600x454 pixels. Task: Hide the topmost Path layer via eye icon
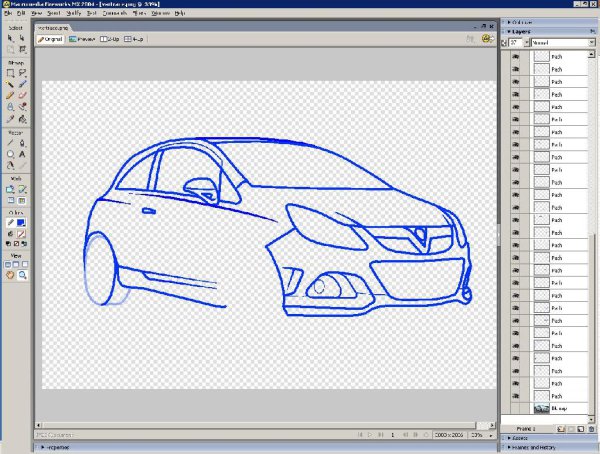pyautogui.click(x=517, y=57)
